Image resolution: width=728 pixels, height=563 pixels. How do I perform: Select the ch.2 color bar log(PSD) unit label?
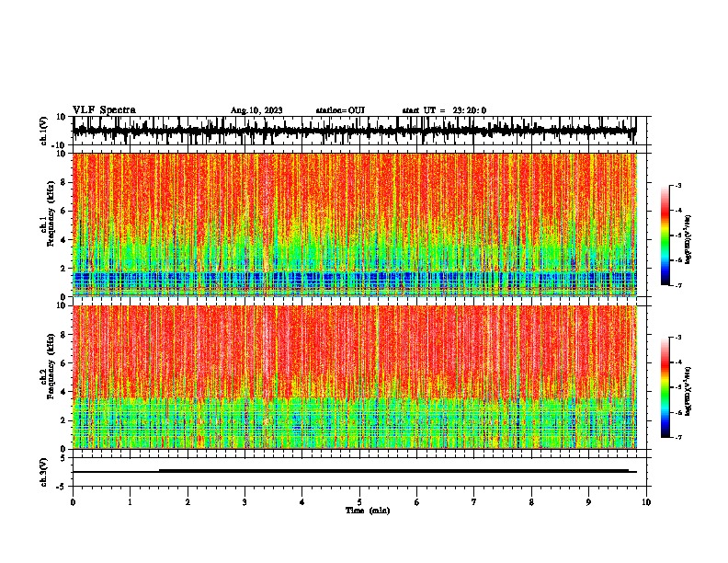[x=688, y=391]
